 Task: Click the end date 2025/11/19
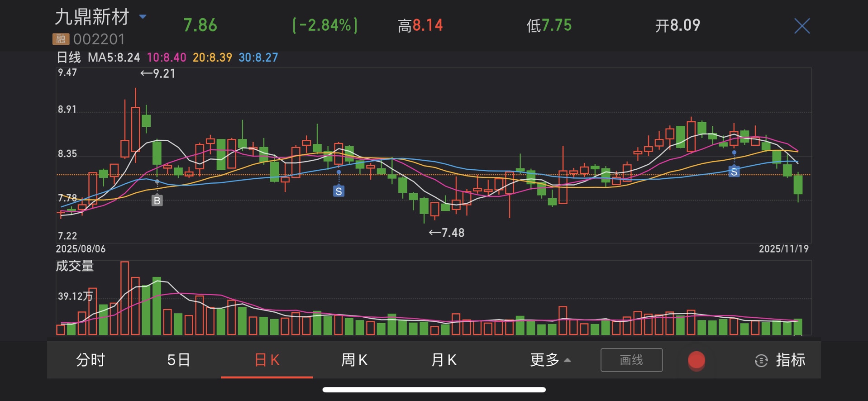pyautogui.click(x=784, y=249)
